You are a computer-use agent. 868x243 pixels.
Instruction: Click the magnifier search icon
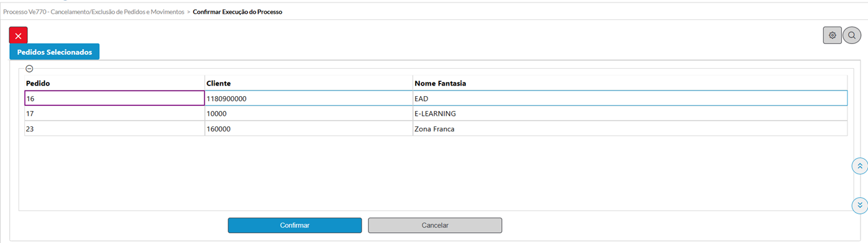tap(852, 35)
